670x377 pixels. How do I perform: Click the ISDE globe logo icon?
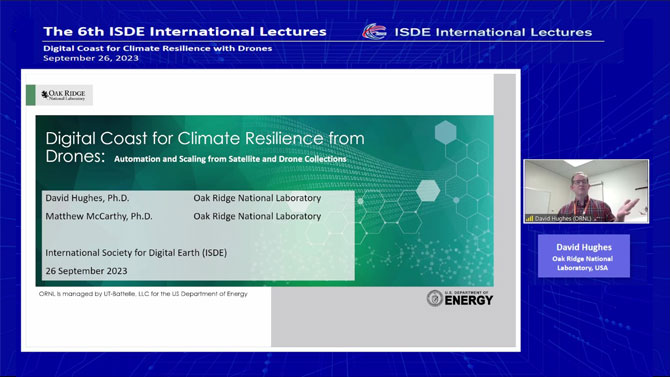pos(374,32)
